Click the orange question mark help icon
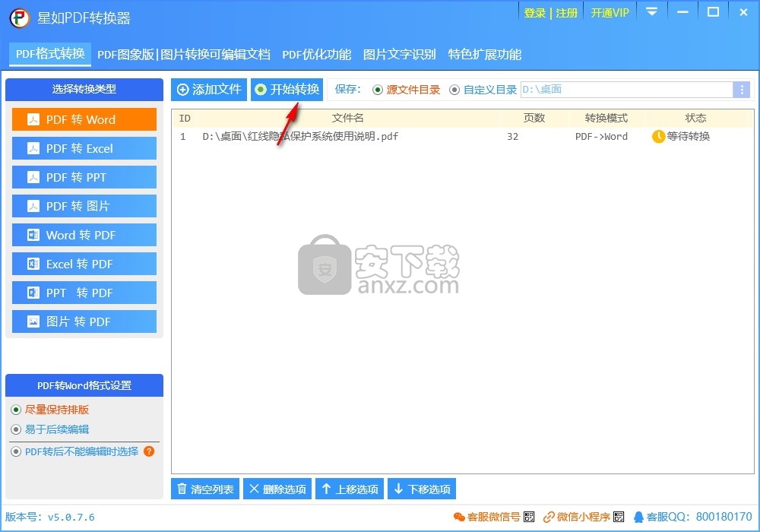Screen dimensions: 760x532 click(x=149, y=451)
